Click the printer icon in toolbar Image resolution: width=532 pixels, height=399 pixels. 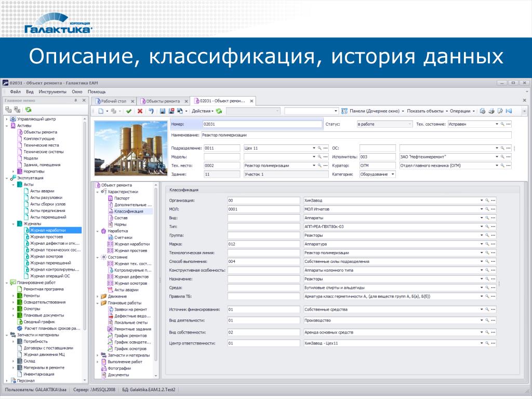point(491,111)
